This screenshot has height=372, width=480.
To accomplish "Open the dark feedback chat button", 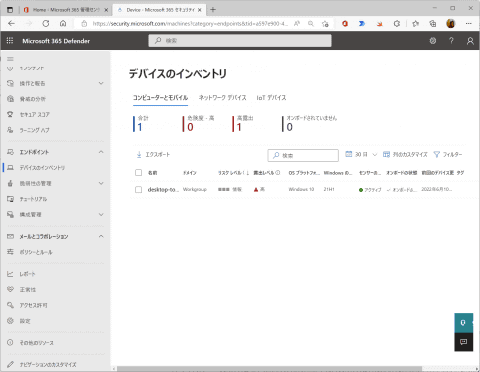I will click(464, 342).
